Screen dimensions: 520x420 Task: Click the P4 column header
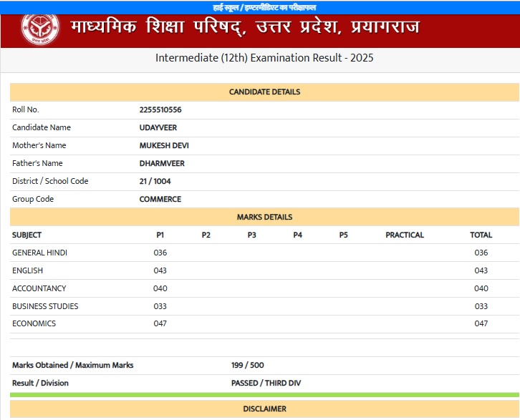pyautogui.click(x=297, y=235)
